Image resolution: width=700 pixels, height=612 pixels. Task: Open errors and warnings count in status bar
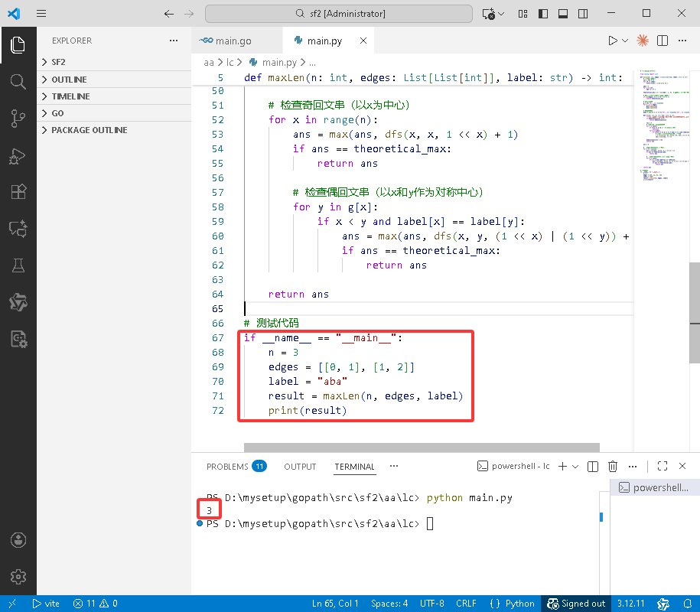coord(95,604)
